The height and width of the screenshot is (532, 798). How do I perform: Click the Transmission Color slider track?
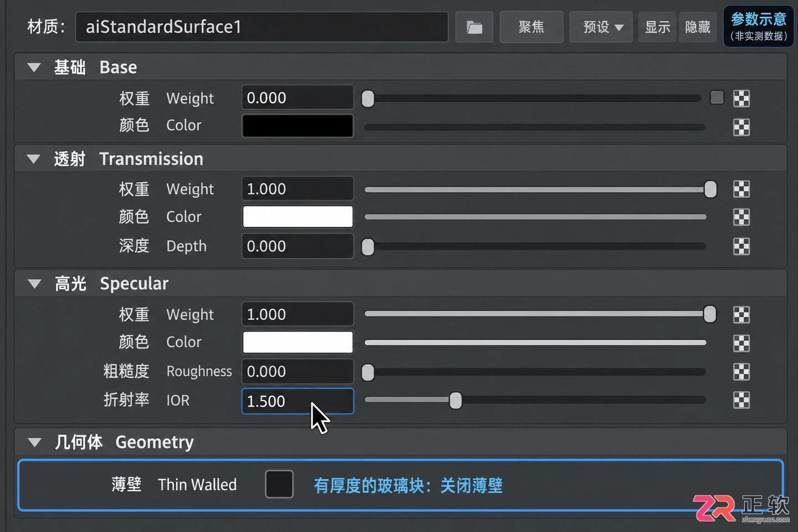pyautogui.click(x=535, y=217)
